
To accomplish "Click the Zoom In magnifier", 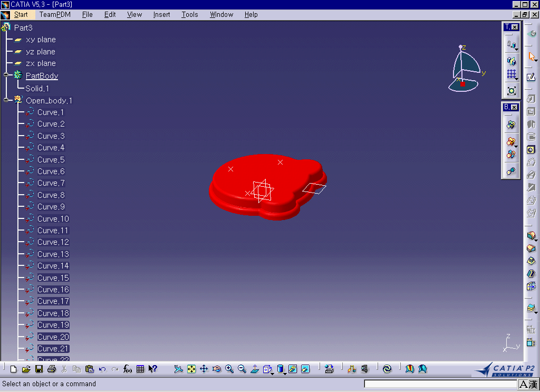I will click(229, 369).
